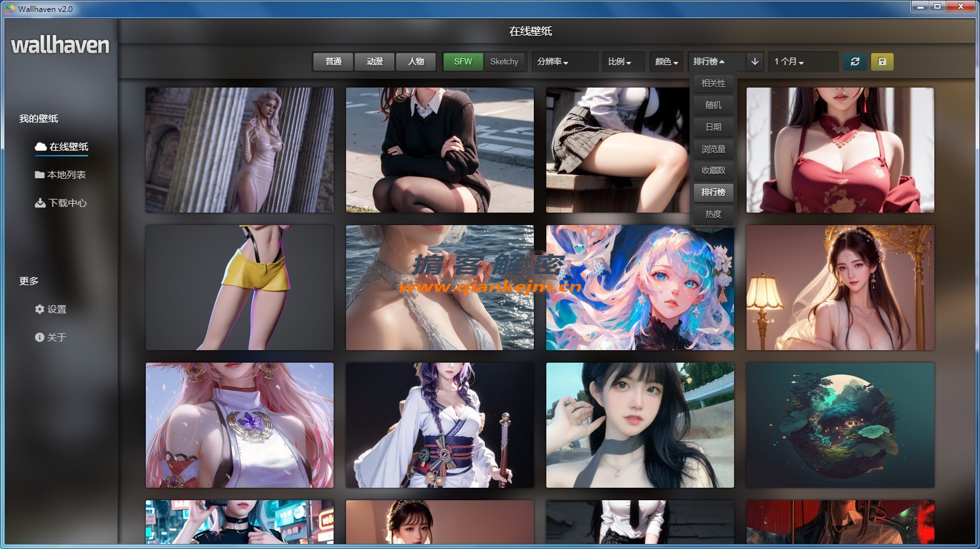Screen dimensions: 980x549
Task: Click the folder icon beside 本地列表
Action: 39,175
